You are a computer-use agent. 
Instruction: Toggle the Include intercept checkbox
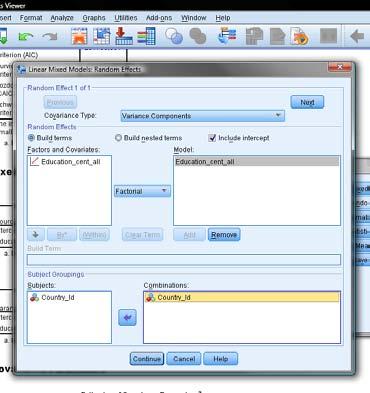click(212, 138)
